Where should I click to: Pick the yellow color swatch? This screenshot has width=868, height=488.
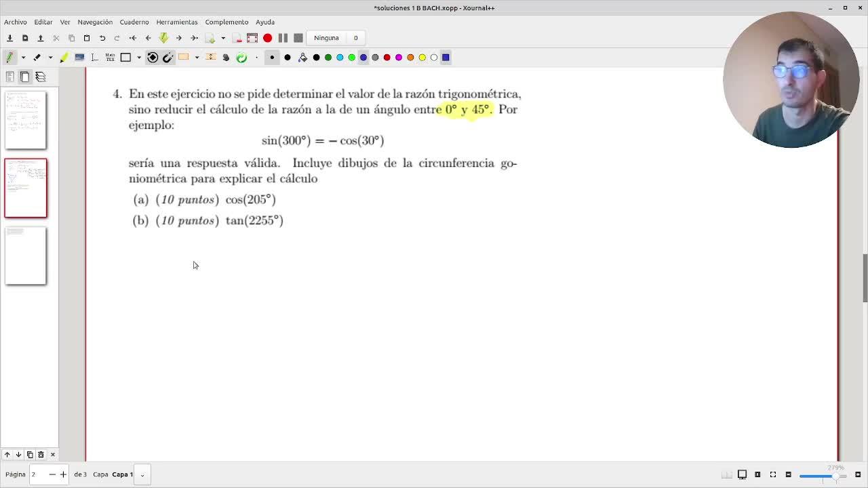coord(422,58)
